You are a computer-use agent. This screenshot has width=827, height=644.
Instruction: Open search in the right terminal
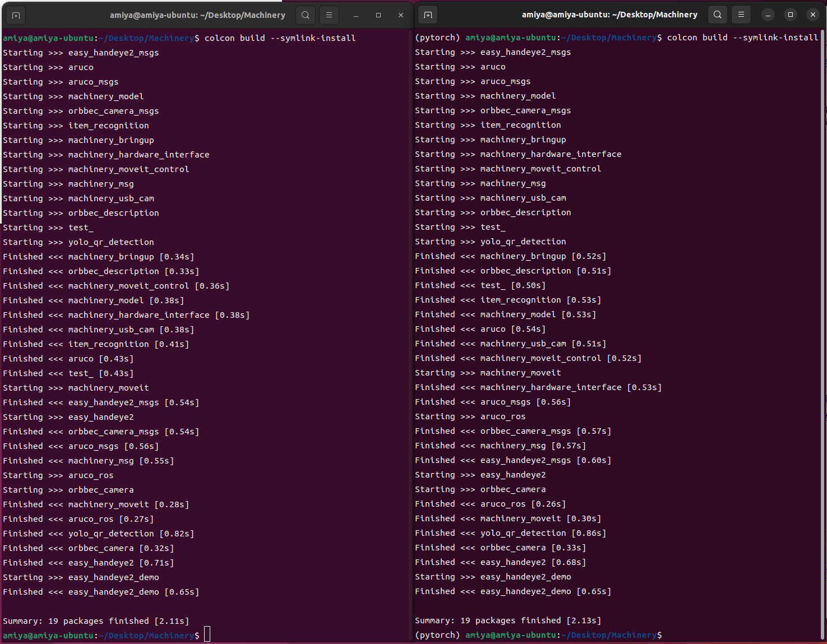click(717, 15)
